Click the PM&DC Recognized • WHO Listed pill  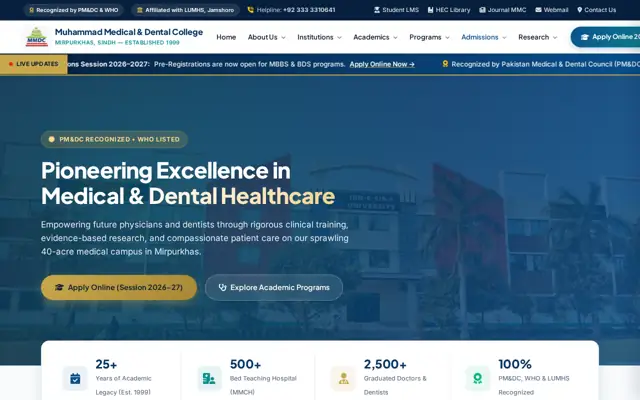tap(114, 139)
